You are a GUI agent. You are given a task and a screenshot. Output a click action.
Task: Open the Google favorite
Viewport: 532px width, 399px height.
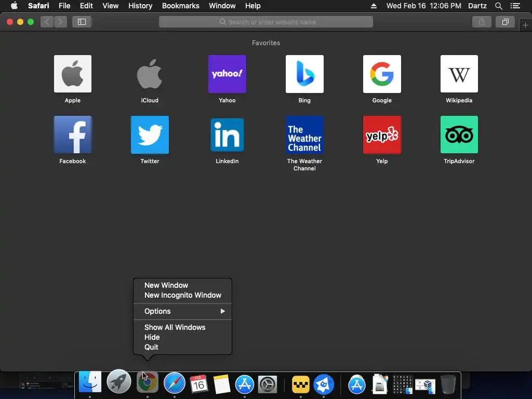coord(382,74)
